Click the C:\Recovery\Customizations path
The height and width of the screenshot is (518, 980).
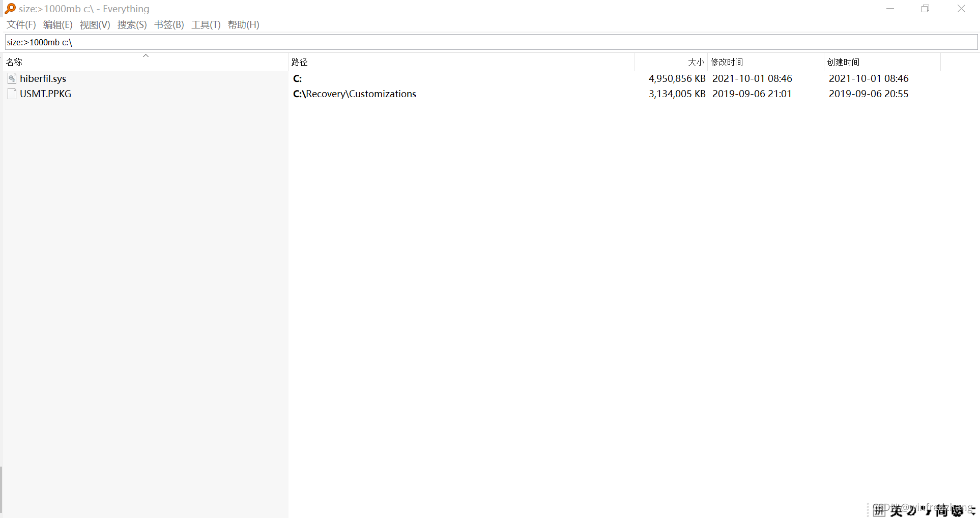click(x=355, y=94)
